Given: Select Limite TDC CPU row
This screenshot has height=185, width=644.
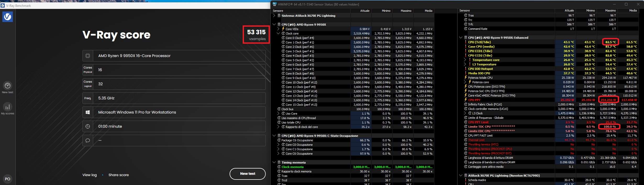Looking at the screenshot, I should point(548,127).
